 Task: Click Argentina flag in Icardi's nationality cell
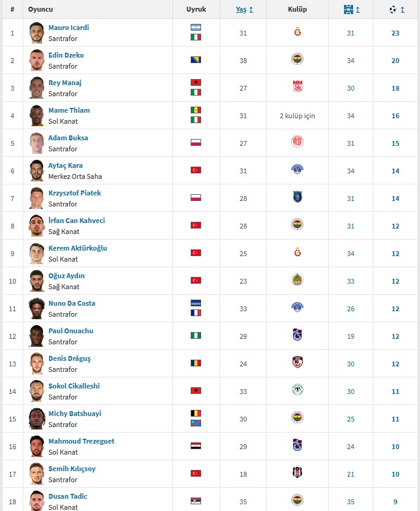point(196,28)
